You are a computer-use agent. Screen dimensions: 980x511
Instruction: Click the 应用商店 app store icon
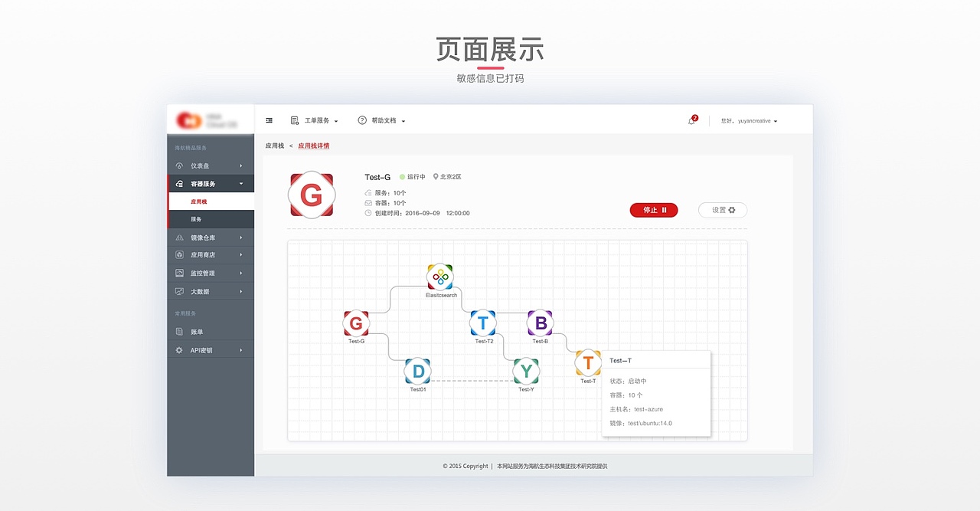(179, 254)
